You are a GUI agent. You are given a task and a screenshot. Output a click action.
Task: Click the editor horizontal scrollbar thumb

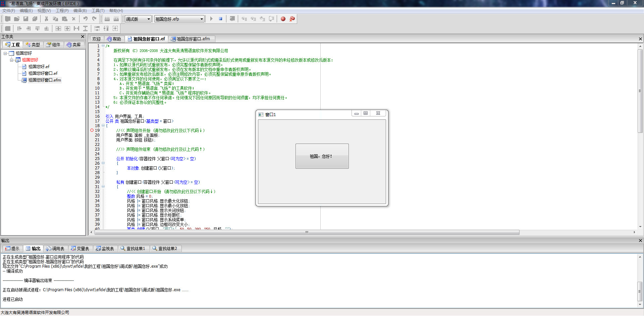pyautogui.click(x=307, y=232)
